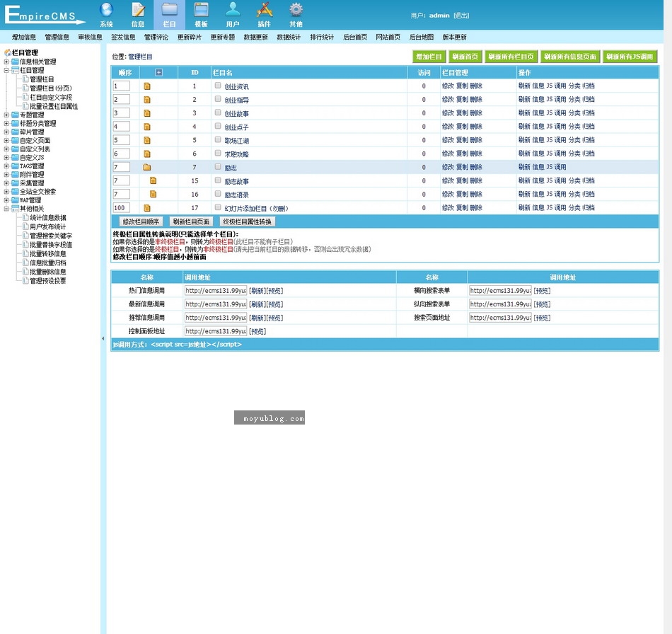Image resolution: width=672 pixels, height=634 pixels.
Task: Tick the 创业点子 checkbox
Action: (218, 126)
